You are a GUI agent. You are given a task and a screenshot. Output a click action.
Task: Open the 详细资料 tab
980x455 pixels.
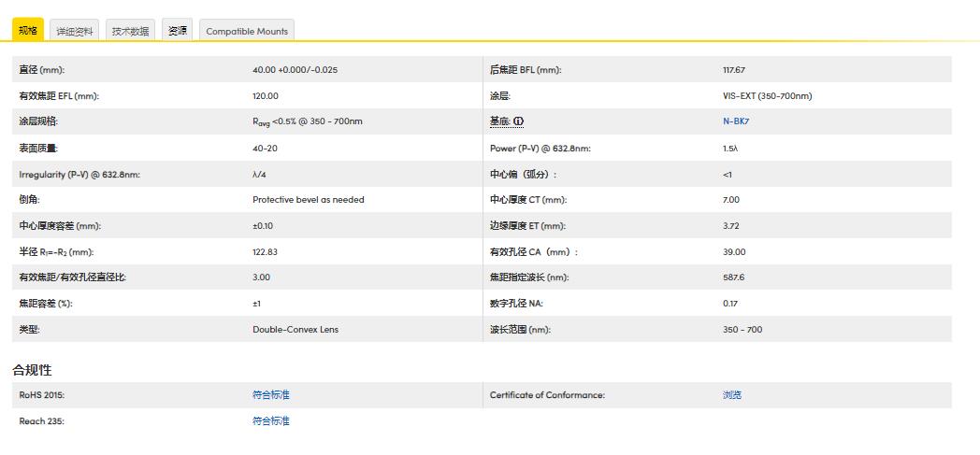coord(75,31)
